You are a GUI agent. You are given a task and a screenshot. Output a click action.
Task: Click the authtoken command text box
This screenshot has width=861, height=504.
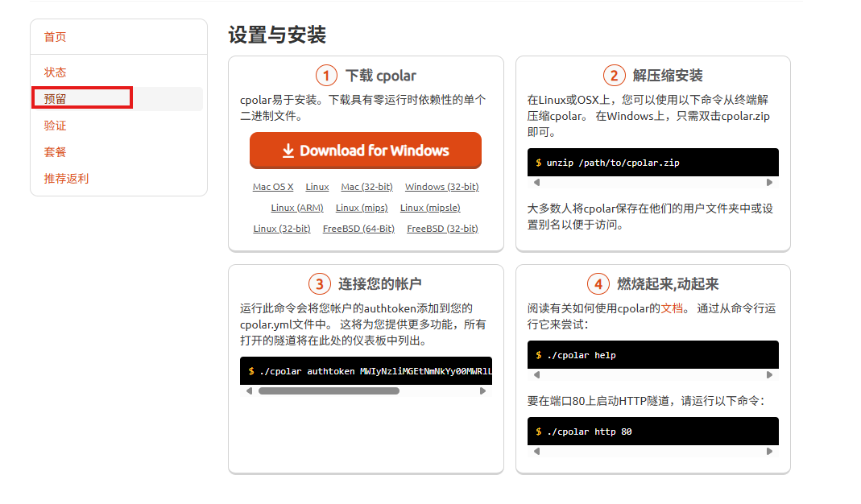click(x=366, y=371)
